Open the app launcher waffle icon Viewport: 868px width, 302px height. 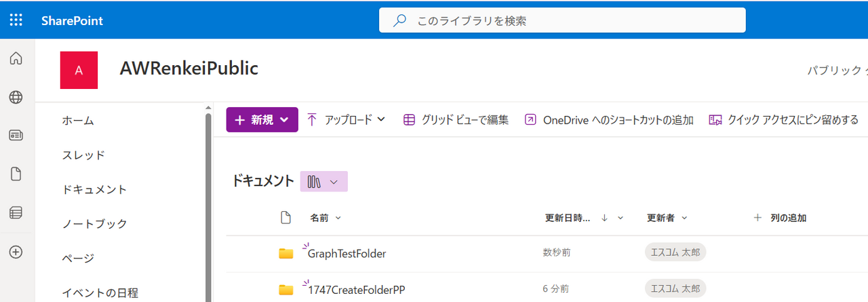pos(16,20)
